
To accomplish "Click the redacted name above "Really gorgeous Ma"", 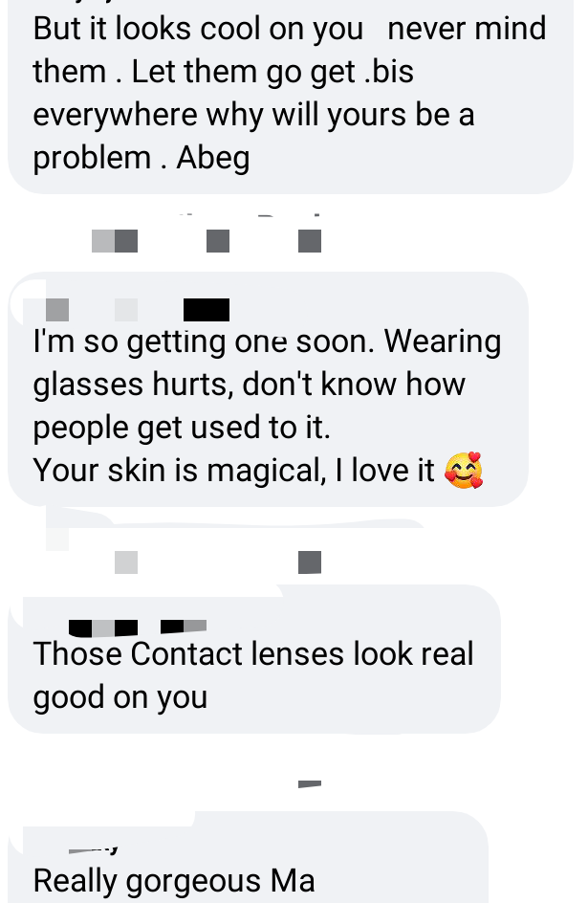I will [x=93, y=849].
